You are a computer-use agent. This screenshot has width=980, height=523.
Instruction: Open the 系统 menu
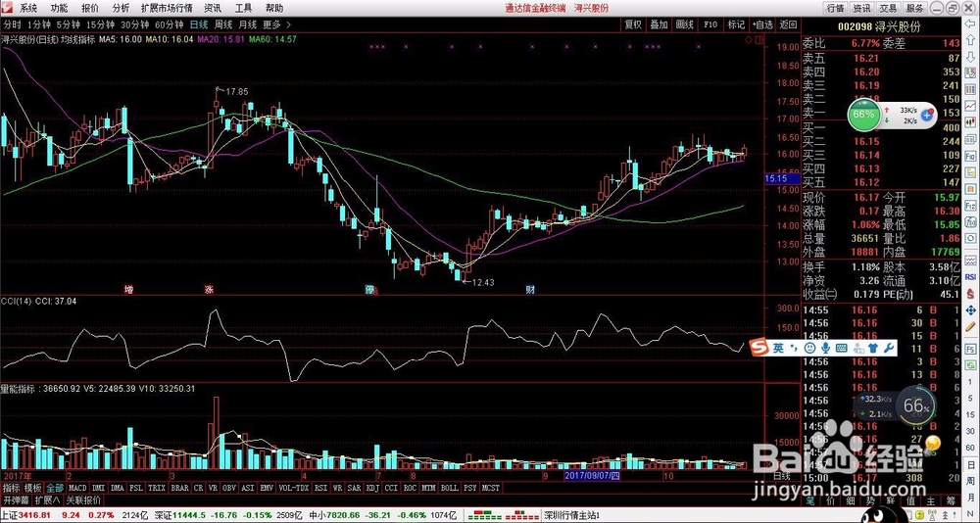point(27,8)
